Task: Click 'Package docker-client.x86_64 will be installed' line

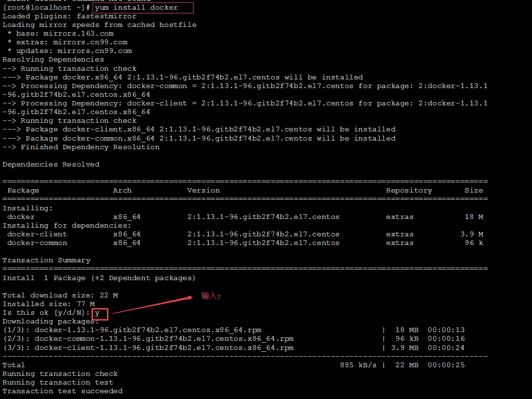Action: point(199,129)
